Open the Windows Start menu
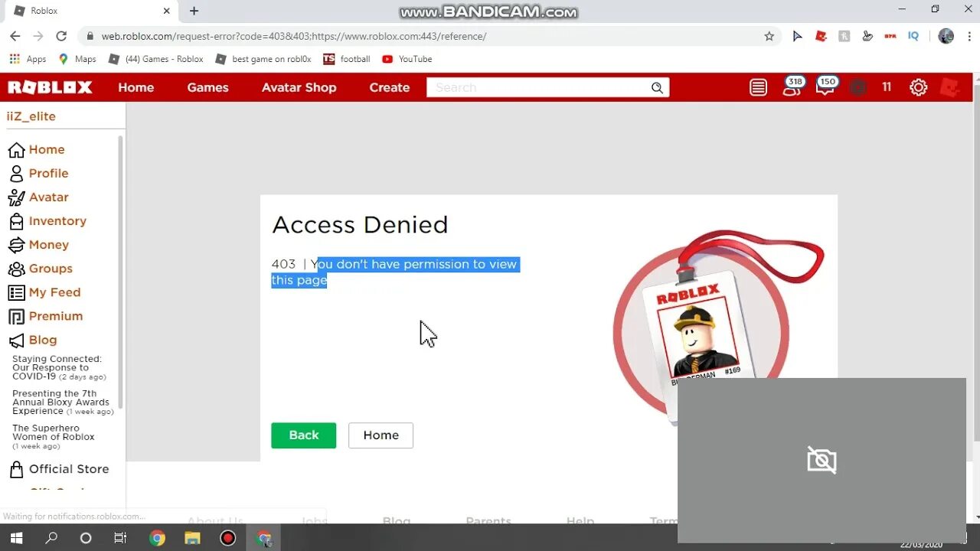 tap(16, 538)
